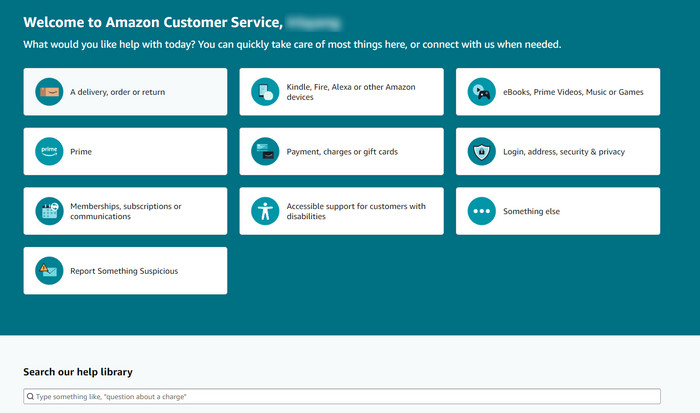Click the calendar memberships icon
This screenshot has height=413, width=700.
coord(49,211)
